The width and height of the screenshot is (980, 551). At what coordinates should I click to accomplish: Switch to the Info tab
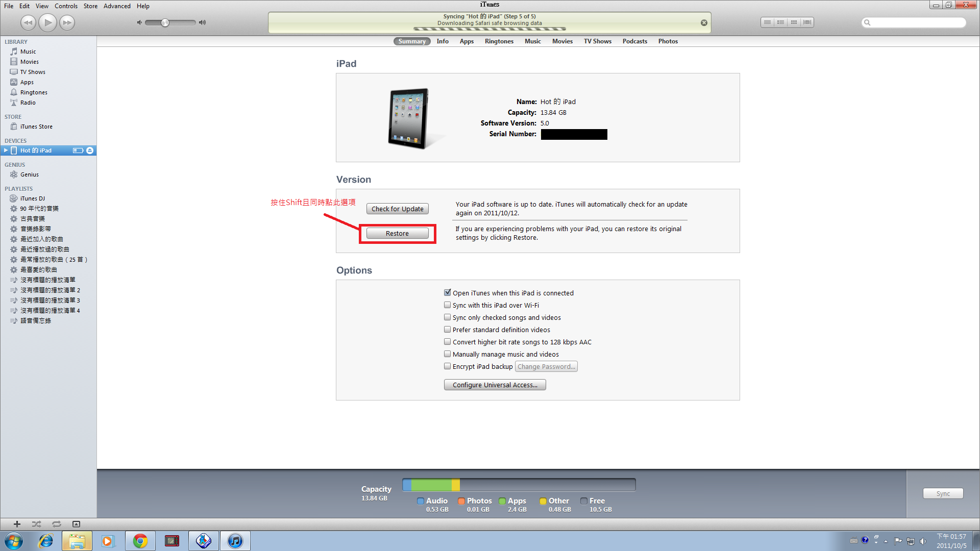[x=443, y=41]
